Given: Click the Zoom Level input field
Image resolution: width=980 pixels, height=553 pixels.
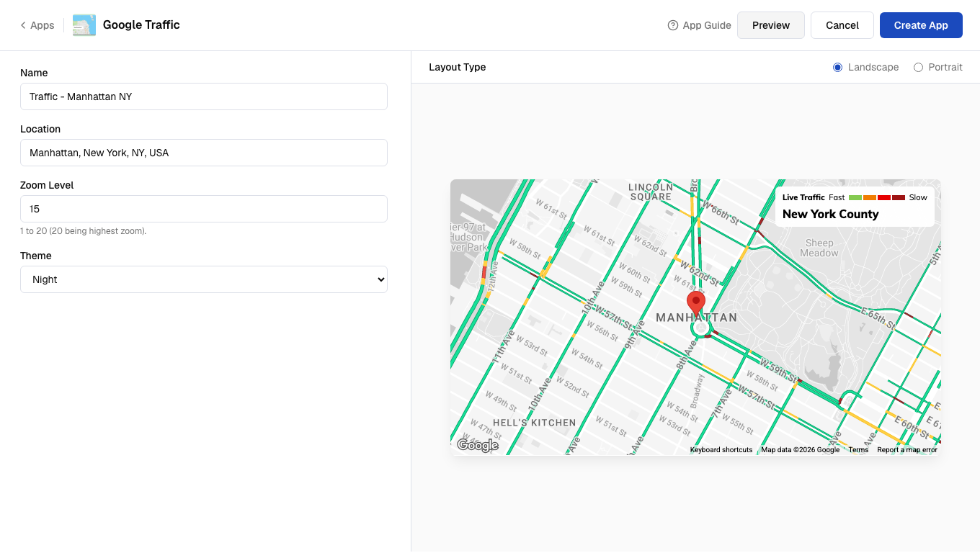Looking at the screenshot, I should pos(204,209).
